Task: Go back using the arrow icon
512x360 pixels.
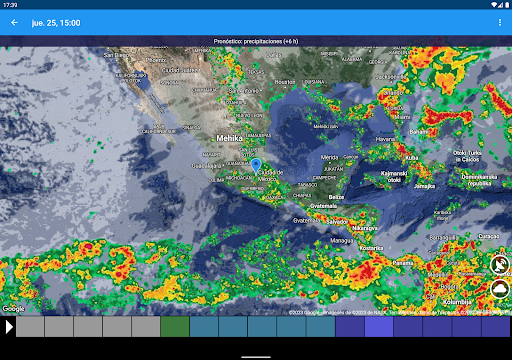Action: 14,23
